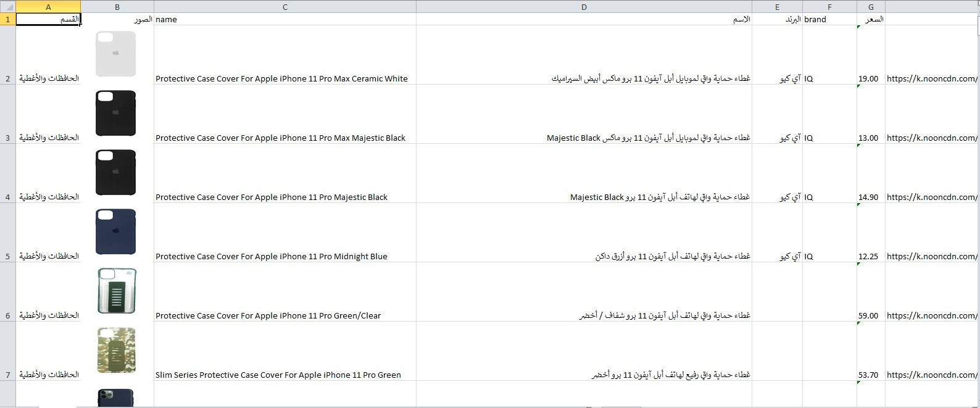Select column E header

pyautogui.click(x=777, y=7)
